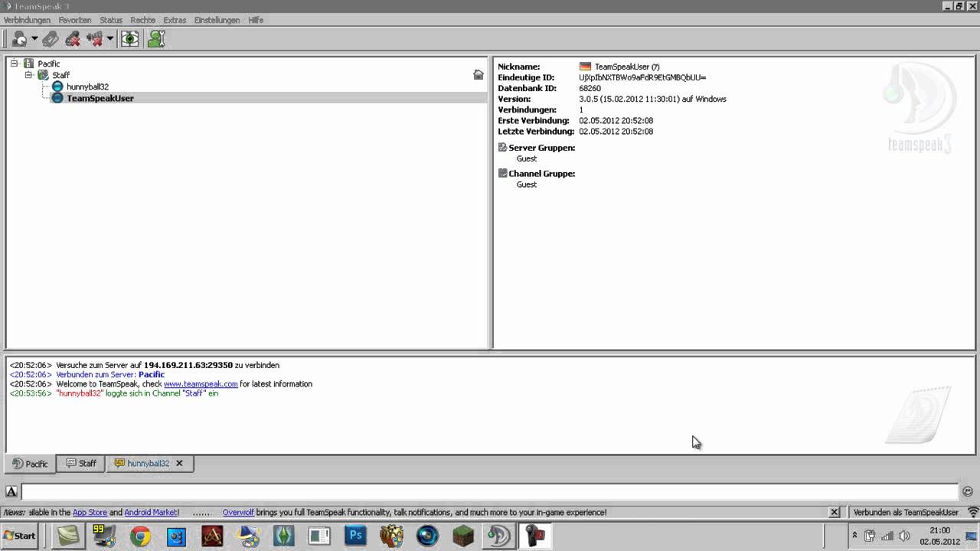
Task: Open the www.teamspeak.com link in chat log
Action: tap(201, 384)
